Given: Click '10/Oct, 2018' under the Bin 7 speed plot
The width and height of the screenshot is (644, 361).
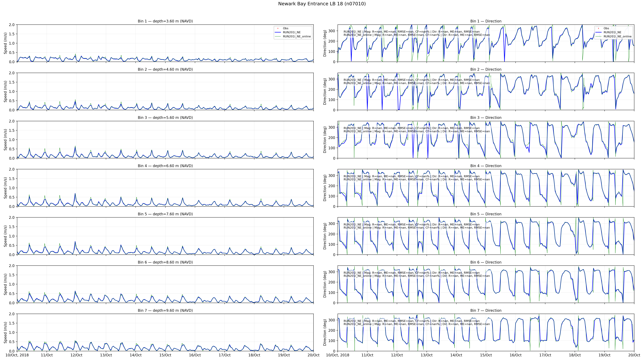Looking at the screenshot, I should [17, 355].
